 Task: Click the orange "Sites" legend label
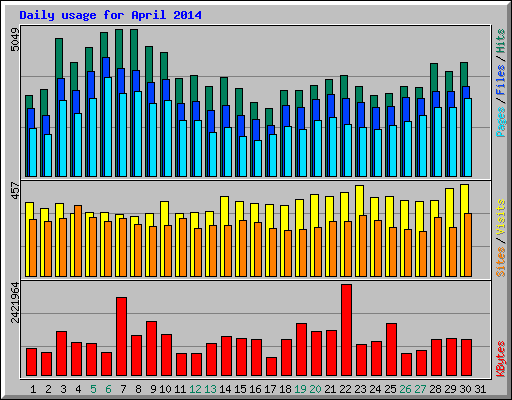[501, 262]
